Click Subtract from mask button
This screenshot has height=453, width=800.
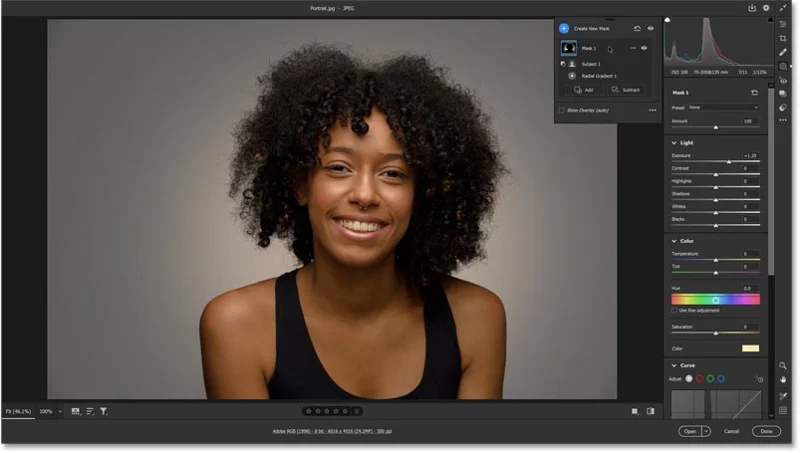coord(626,90)
